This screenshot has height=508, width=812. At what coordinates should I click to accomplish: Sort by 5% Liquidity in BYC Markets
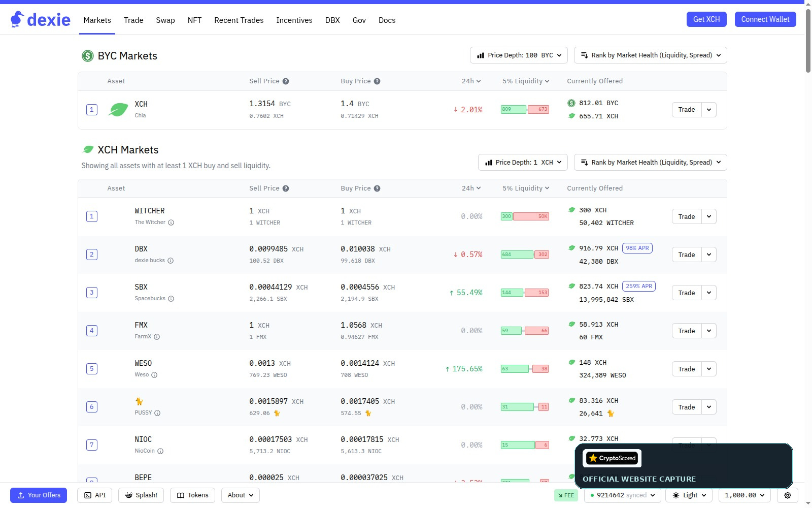[526, 81]
